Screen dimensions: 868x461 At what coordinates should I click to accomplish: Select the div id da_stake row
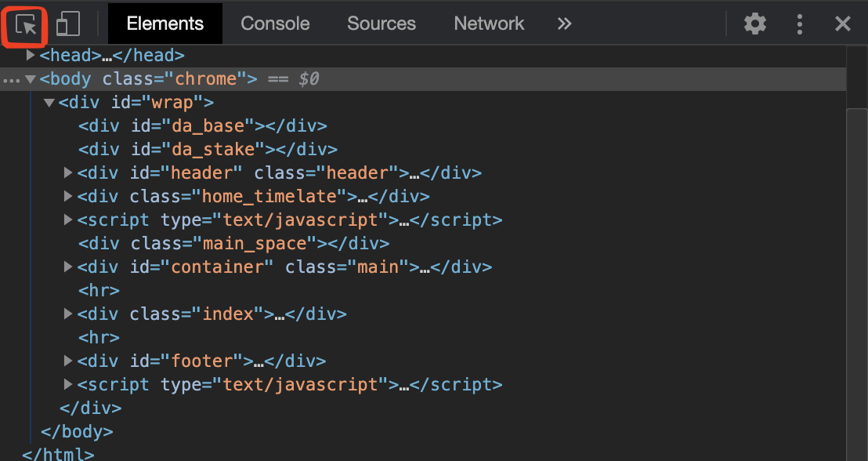(208, 150)
